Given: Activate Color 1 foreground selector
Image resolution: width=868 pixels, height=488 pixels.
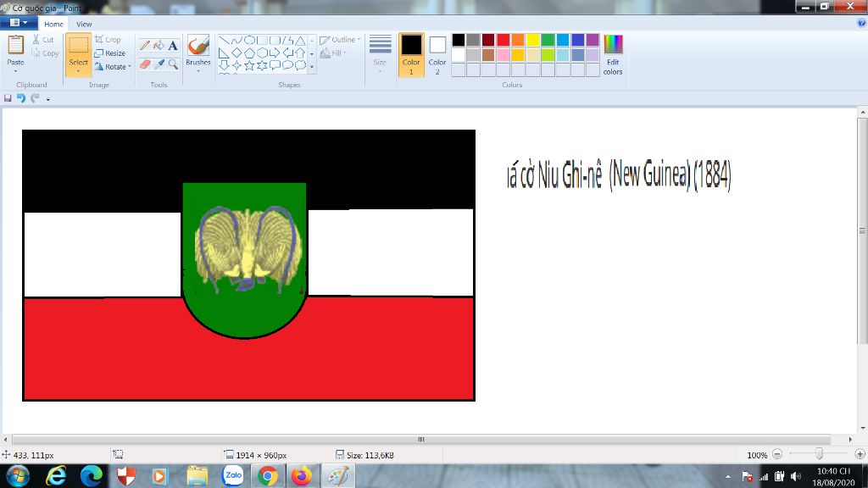Looking at the screenshot, I should point(411,54).
